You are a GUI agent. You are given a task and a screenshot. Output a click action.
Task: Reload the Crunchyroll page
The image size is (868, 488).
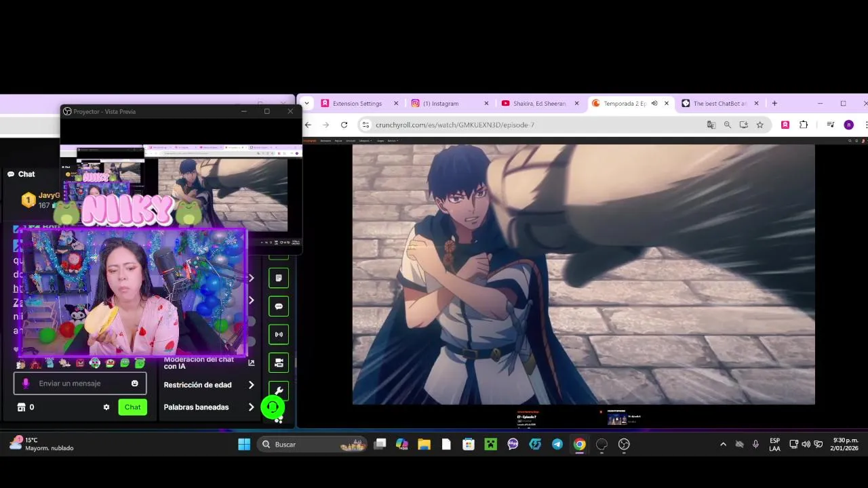pyautogui.click(x=344, y=125)
